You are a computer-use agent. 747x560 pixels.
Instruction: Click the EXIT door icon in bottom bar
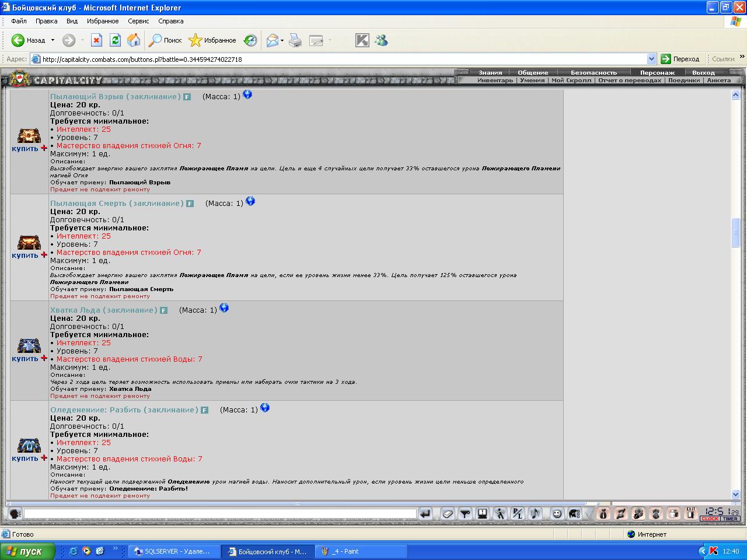[691, 514]
